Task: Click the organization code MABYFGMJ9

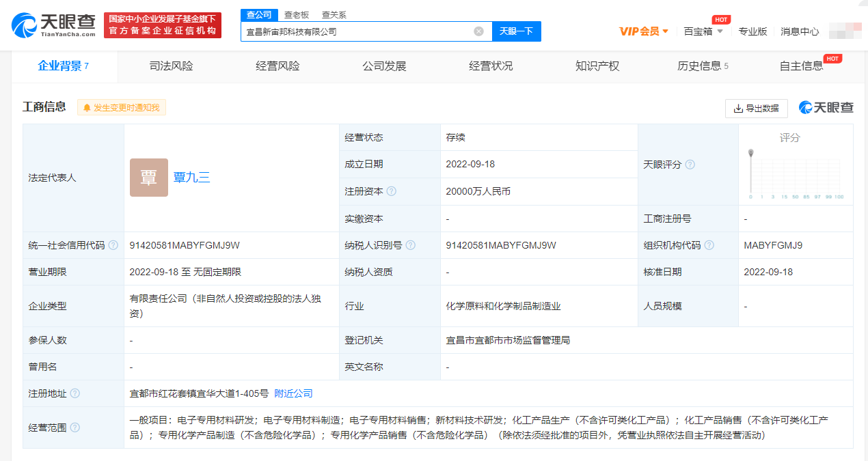Action: (x=773, y=245)
